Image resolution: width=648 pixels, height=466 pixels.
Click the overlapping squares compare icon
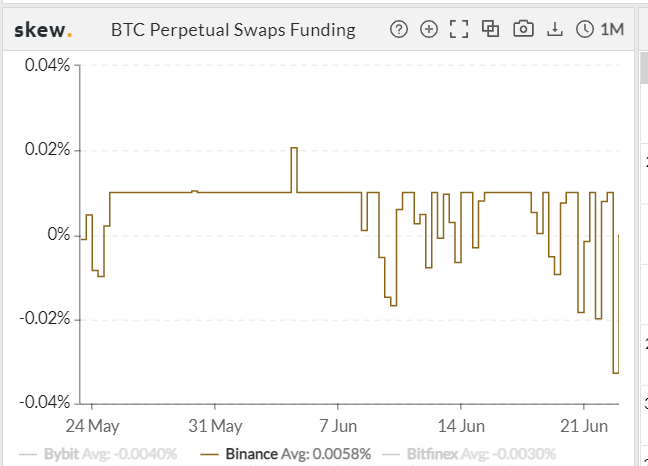pyautogui.click(x=490, y=29)
